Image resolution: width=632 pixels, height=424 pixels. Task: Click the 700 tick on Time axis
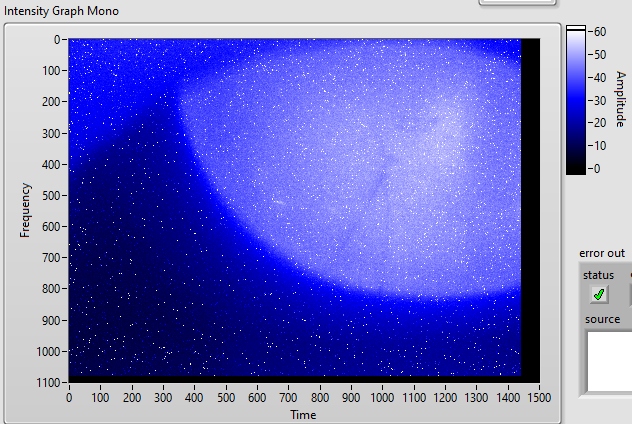tap(288, 398)
